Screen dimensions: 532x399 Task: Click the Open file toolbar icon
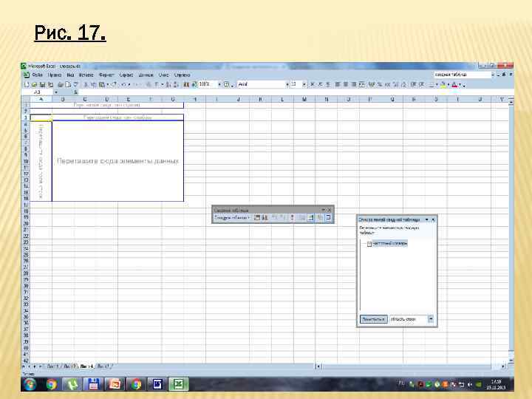pos(34,84)
